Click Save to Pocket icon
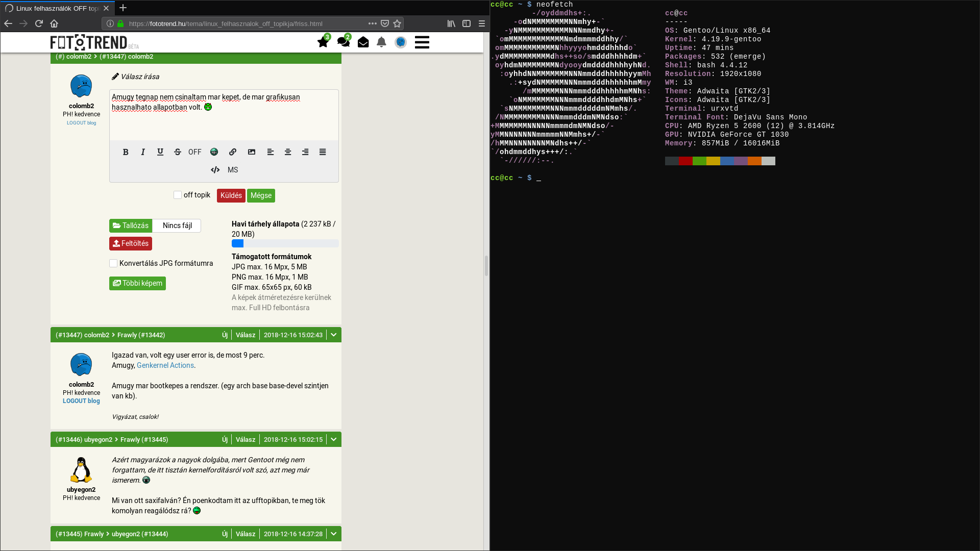Viewport: 980px width, 551px height. (x=385, y=23)
